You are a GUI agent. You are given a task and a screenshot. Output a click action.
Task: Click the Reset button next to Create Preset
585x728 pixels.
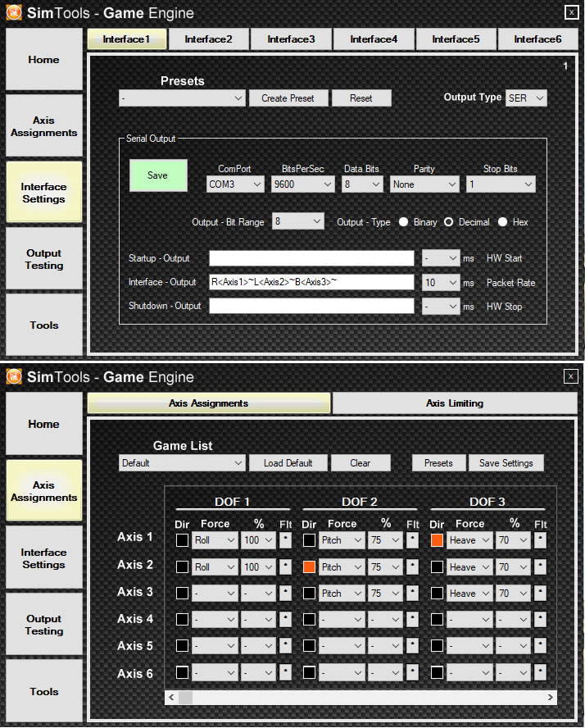click(x=361, y=98)
